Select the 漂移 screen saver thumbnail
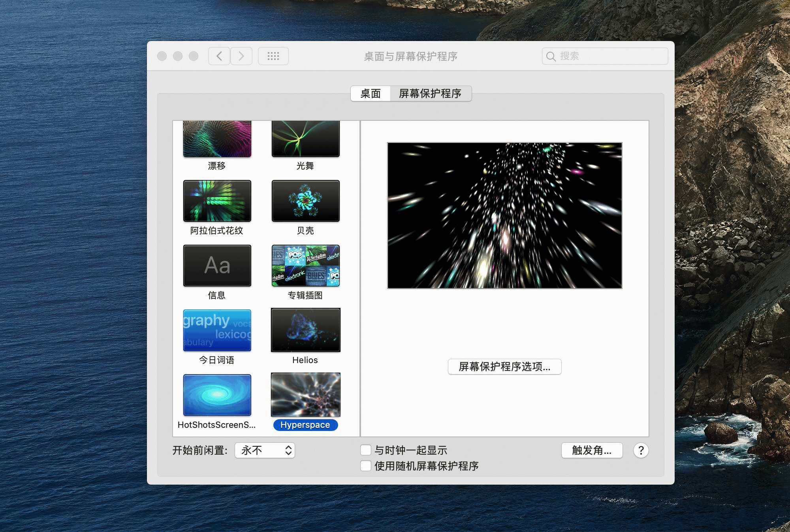Screen dimensions: 790x532 (217, 139)
